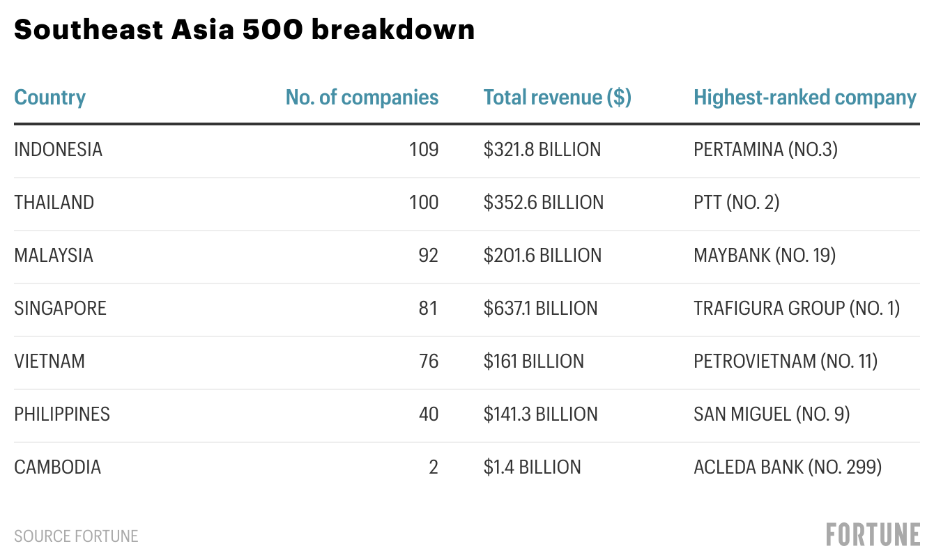Sort by No. of companies header
Screen dimensions: 934x560
[362, 98]
